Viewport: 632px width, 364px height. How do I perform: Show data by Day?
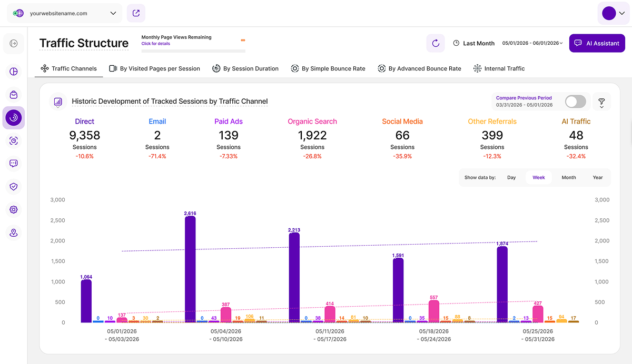[x=511, y=177]
